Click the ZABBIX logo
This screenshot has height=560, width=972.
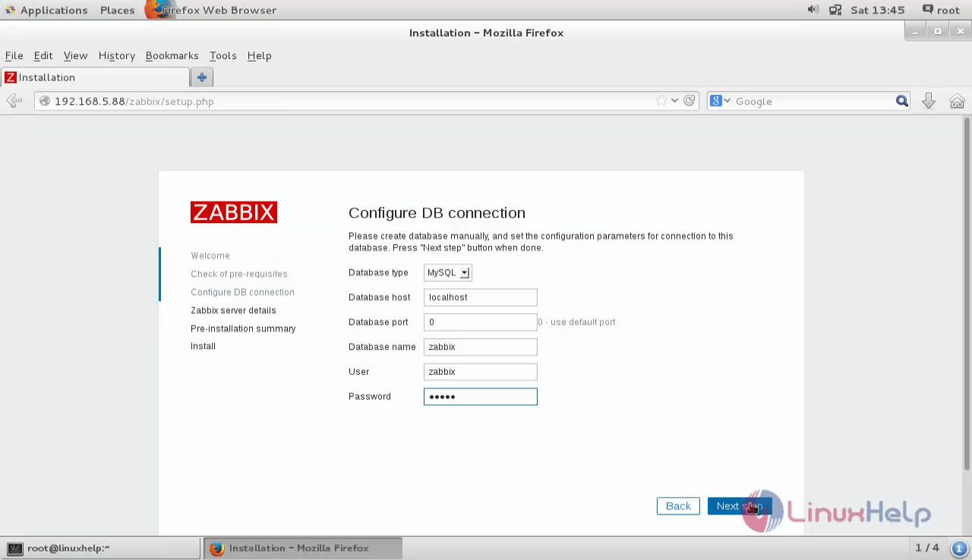(x=233, y=212)
